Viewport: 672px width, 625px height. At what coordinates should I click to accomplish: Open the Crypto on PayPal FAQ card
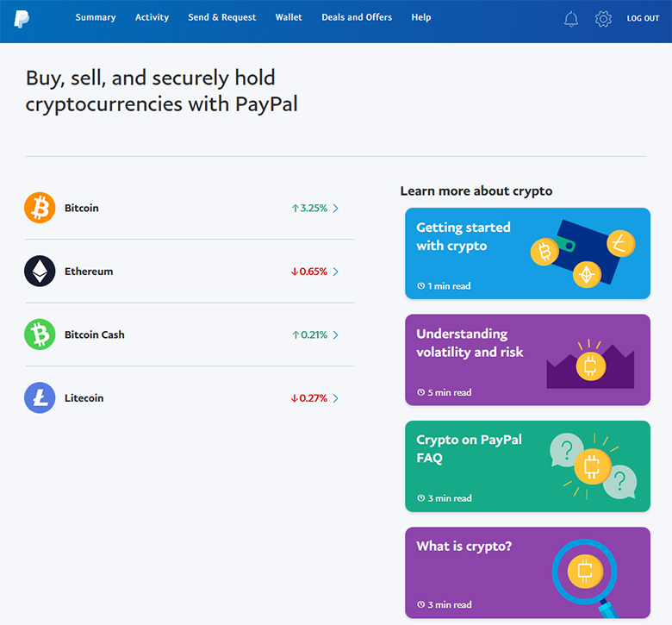click(x=527, y=466)
